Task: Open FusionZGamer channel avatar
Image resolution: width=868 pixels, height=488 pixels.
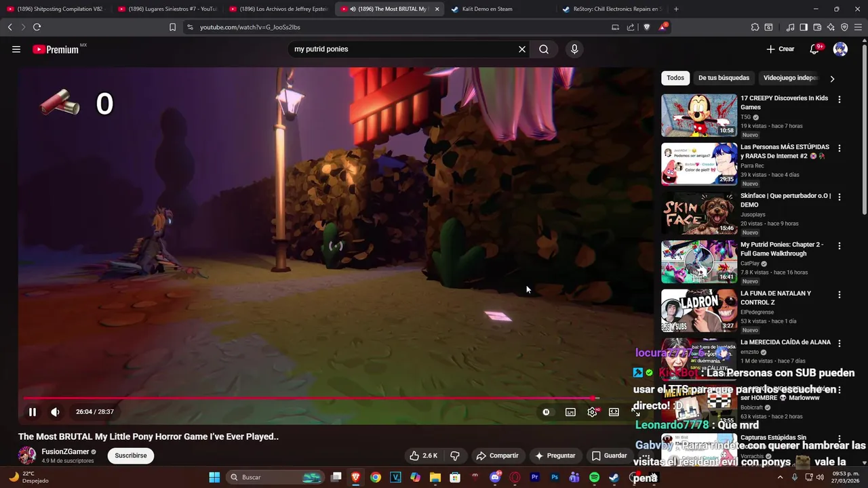Action: point(27,455)
